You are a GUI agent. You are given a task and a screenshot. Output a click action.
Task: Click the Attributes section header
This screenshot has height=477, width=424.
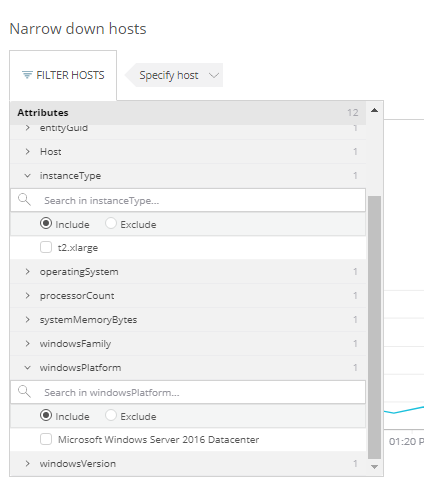pos(188,113)
